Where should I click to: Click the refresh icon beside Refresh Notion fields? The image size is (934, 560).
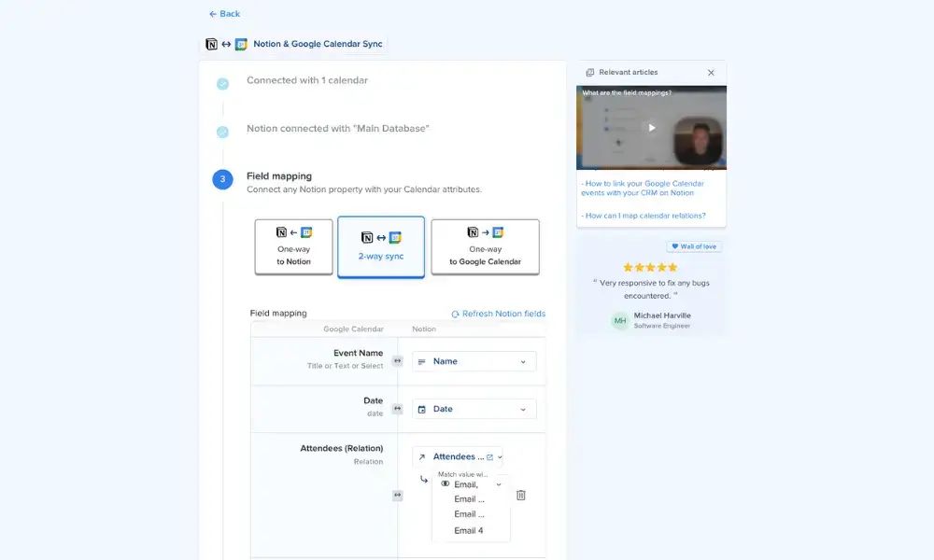[x=455, y=315]
